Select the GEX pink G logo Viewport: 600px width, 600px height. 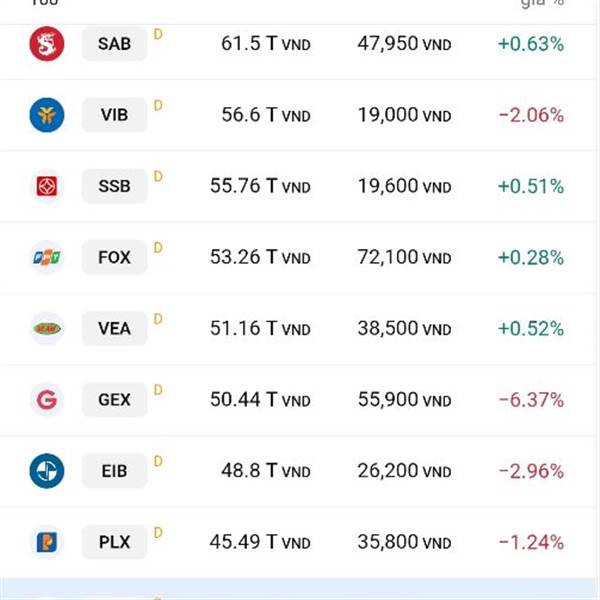pos(47,399)
